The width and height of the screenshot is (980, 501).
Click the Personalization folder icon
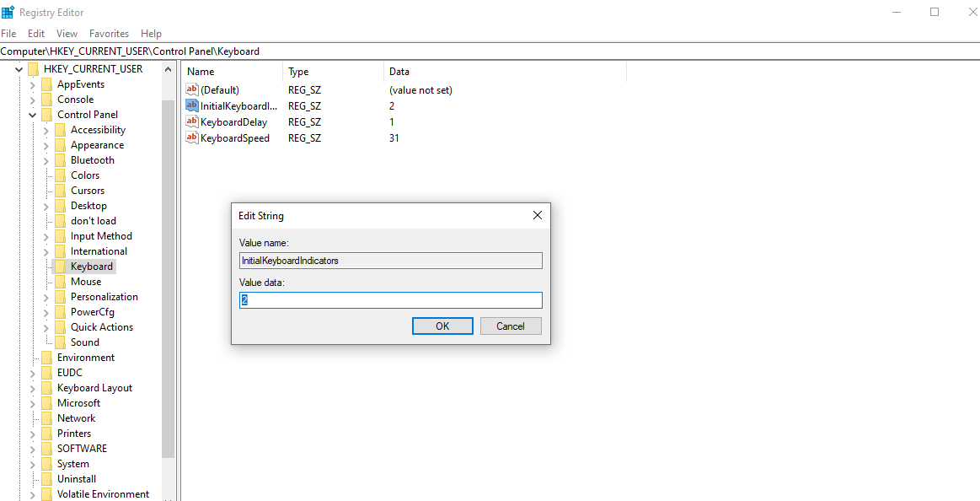pos(60,297)
